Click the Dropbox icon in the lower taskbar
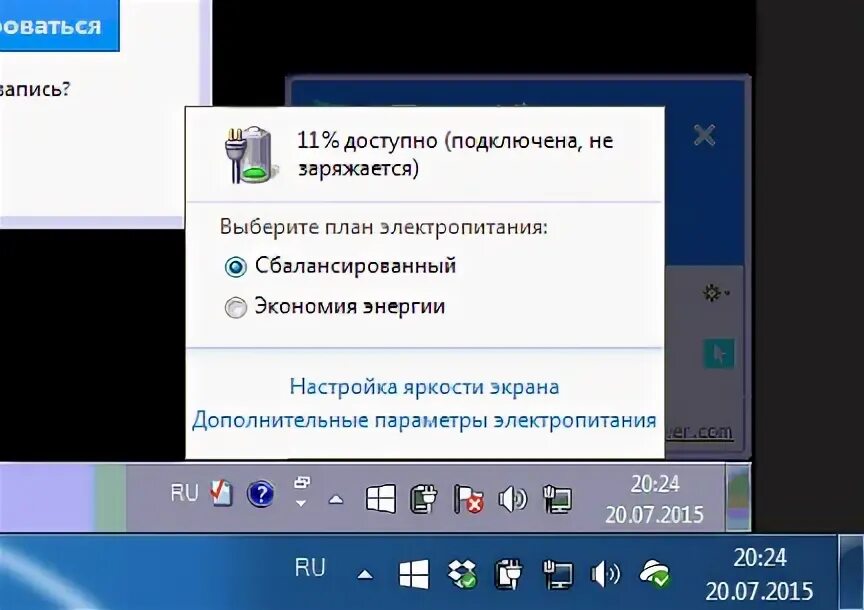Image resolution: width=864 pixels, height=610 pixels. coord(462,572)
